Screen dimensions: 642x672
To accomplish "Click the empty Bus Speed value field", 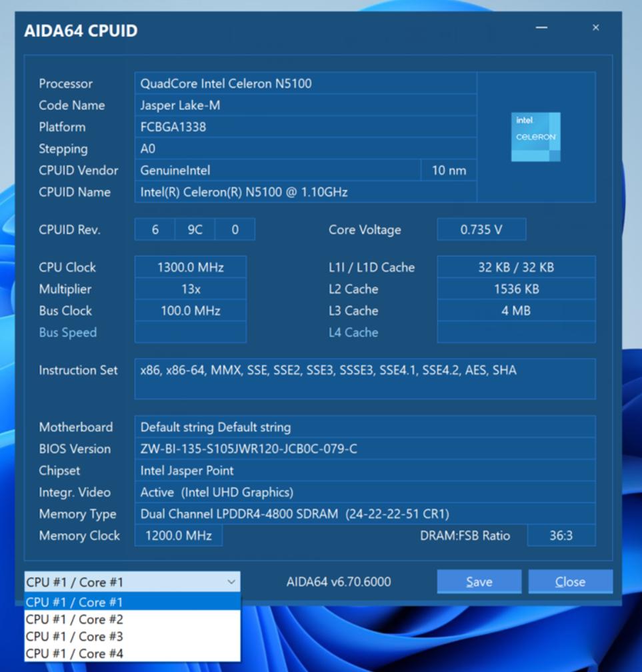I will tap(190, 332).
